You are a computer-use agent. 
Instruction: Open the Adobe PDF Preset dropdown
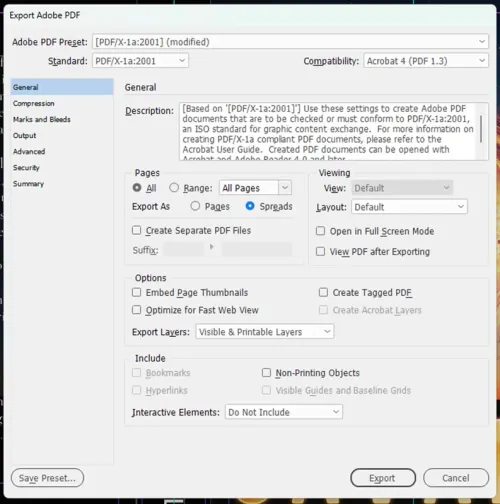[290, 42]
